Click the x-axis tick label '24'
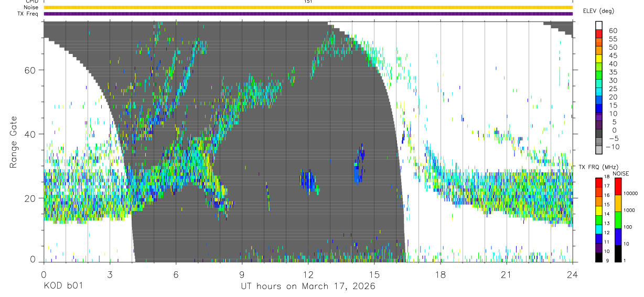Image resolution: width=644 pixels, height=297 pixels. pos(572,274)
